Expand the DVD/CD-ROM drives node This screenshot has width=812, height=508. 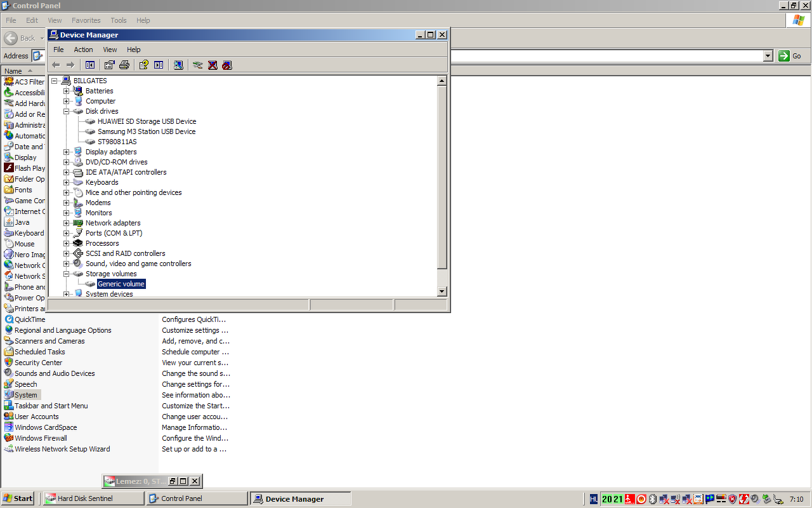click(x=66, y=162)
